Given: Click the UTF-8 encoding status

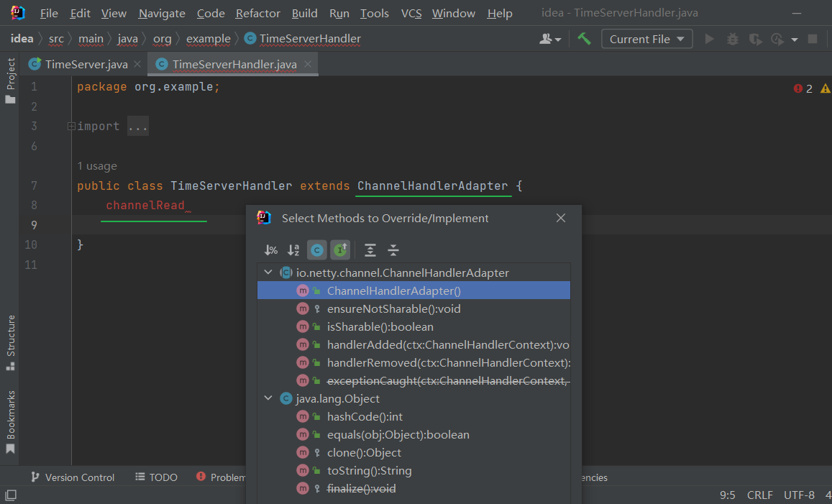Looking at the screenshot, I should click(799, 495).
